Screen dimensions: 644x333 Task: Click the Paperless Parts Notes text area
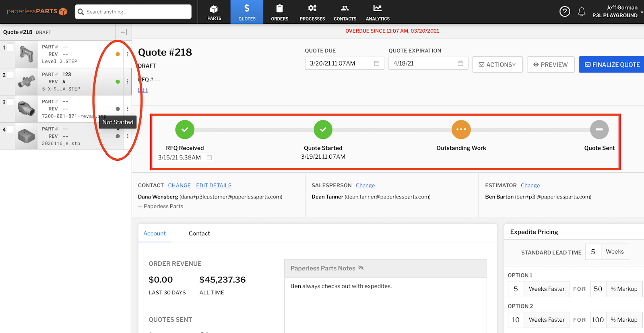(386, 305)
